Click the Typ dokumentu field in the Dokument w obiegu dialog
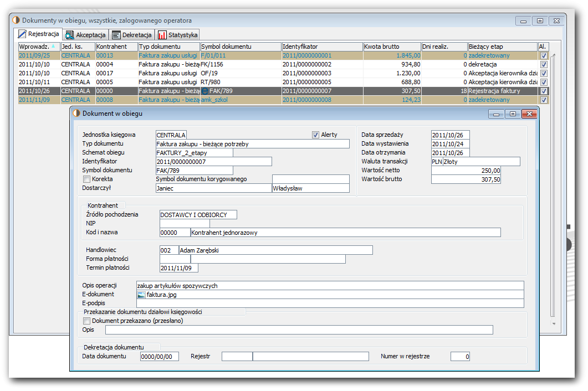The image size is (588, 391). point(252,144)
